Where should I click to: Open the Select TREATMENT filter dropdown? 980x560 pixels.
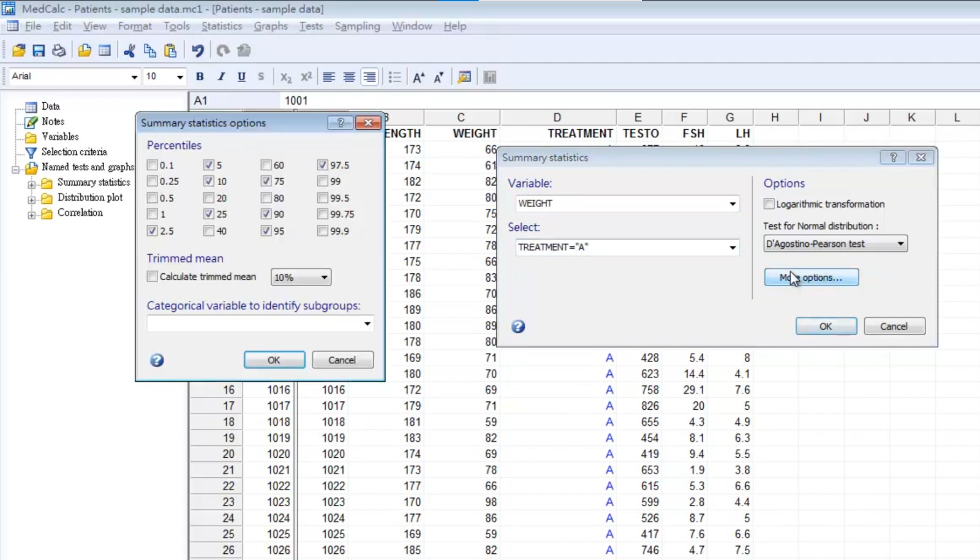(x=733, y=248)
